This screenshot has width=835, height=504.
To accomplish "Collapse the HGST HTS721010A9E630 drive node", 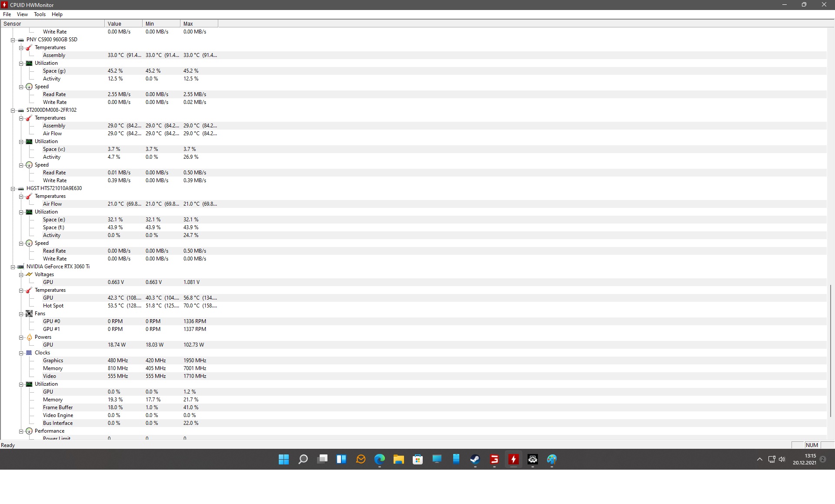I will pyautogui.click(x=13, y=189).
